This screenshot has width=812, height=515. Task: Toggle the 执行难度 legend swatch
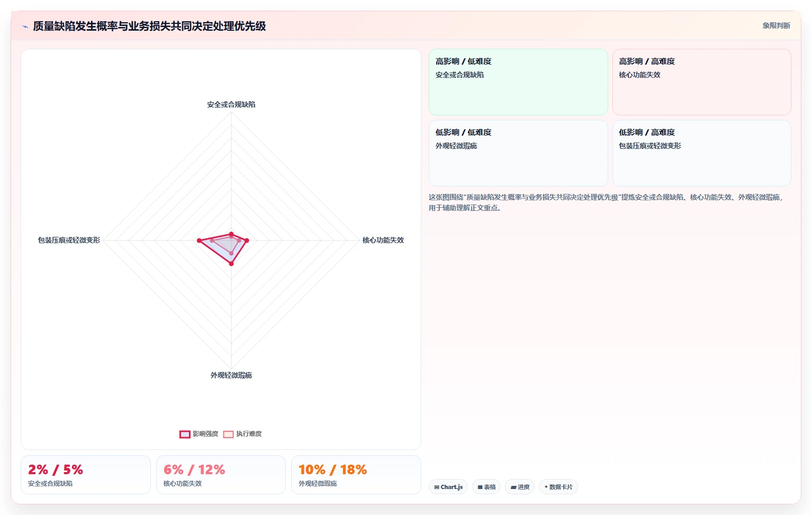tap(228, 434)
